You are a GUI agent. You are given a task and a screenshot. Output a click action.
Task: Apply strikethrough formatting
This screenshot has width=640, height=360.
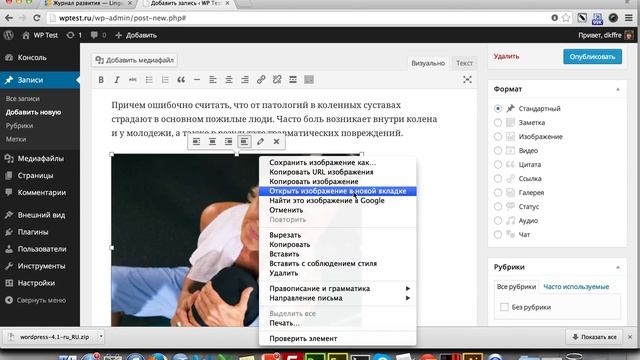[x=133, y=80]
